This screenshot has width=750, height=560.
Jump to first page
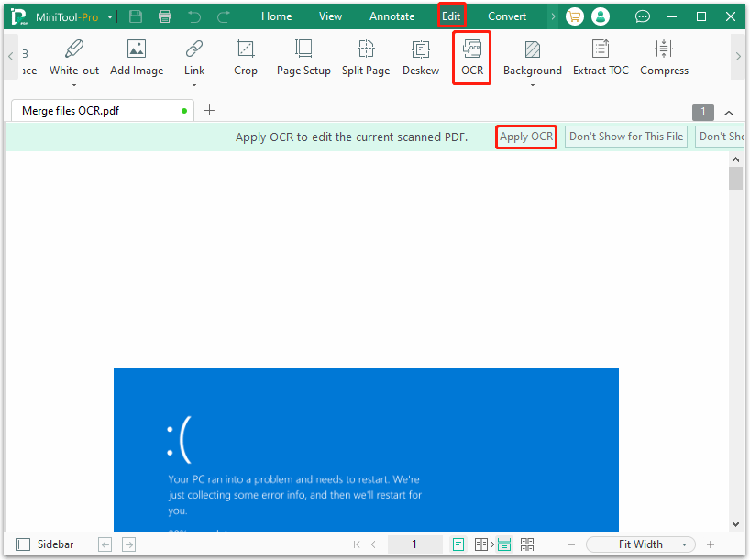coord(357,544)
